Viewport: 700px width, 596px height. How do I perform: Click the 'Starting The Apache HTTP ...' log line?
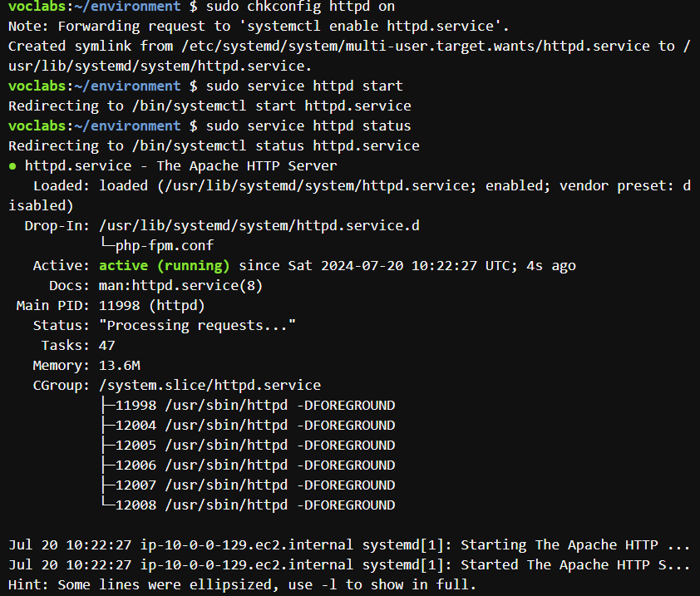point(350,545)
